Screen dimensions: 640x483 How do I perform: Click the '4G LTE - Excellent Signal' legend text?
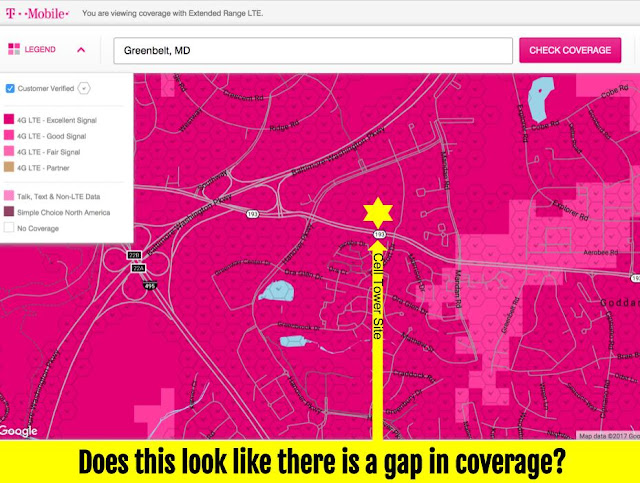pyautogui.click(x=57, y=120)
